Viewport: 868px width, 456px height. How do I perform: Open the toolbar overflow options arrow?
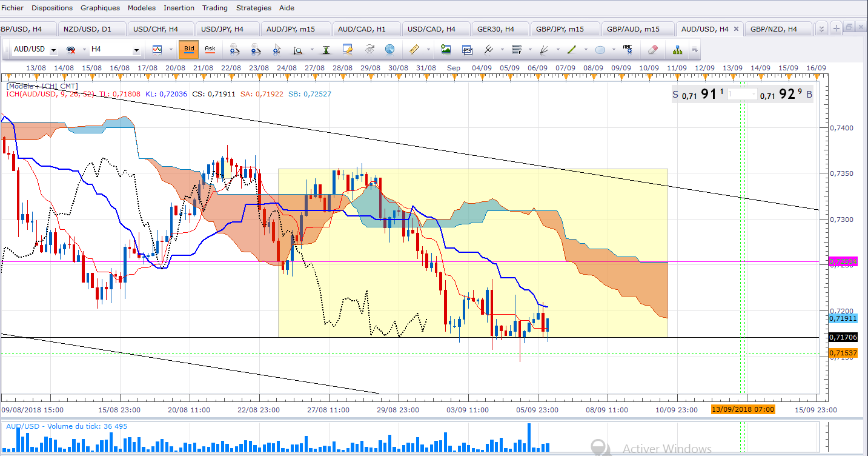695,50
